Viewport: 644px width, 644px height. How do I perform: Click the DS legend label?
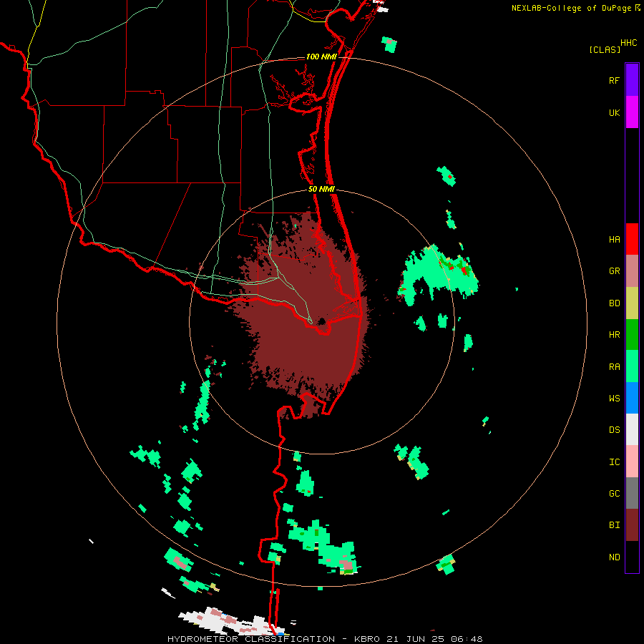[x=614, y=430]
